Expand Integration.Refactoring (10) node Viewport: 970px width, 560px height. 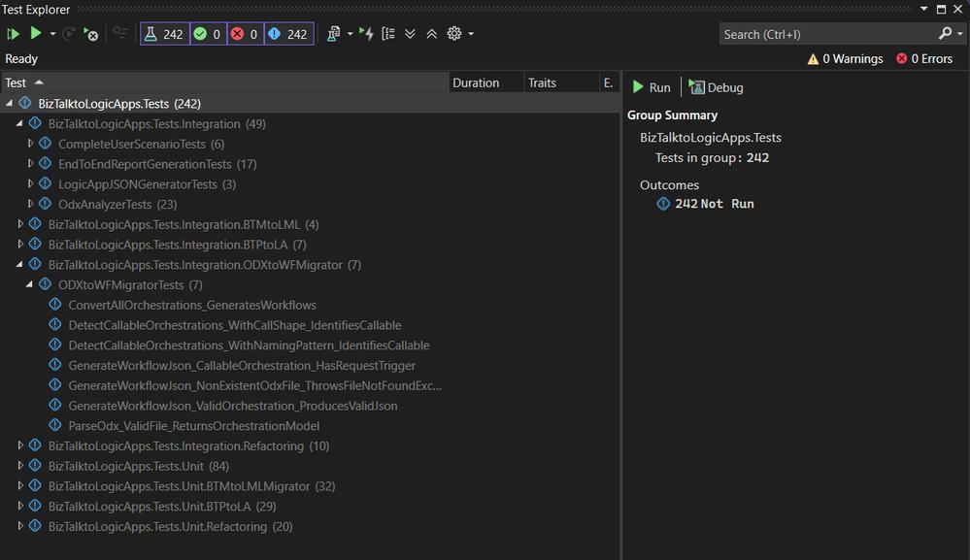point(19,445)
